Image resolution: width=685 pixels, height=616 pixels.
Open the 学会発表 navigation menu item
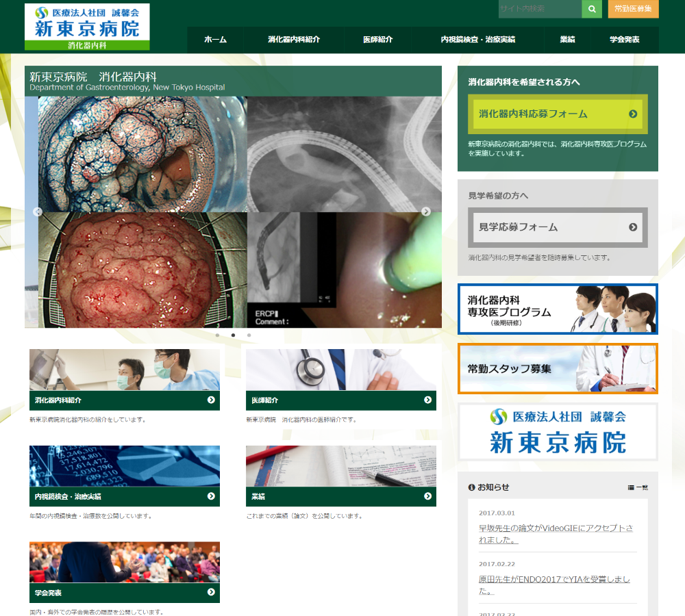pyautogui.click(x=625, y=40)
